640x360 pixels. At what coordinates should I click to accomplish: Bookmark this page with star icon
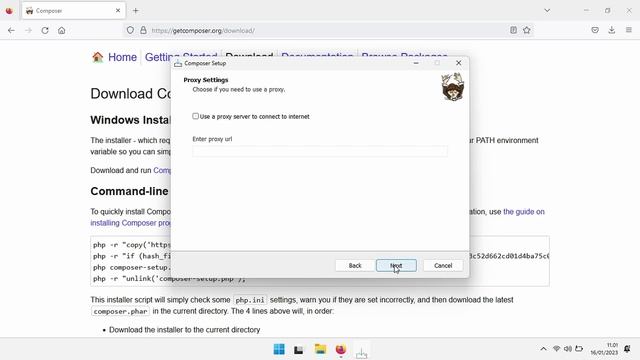[x=527, y=30]
